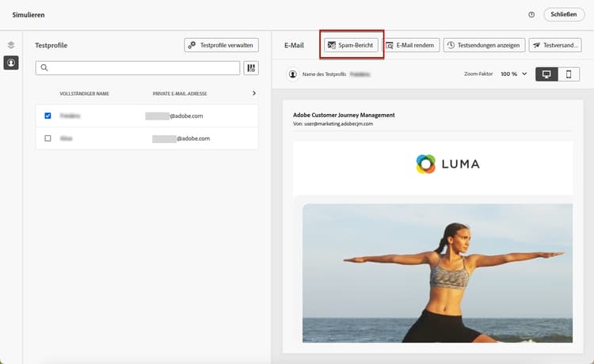Uncheck the first test profile checkbox
Image resolution: width=594 pixels, height=364 pixels.
click(48, 116)
